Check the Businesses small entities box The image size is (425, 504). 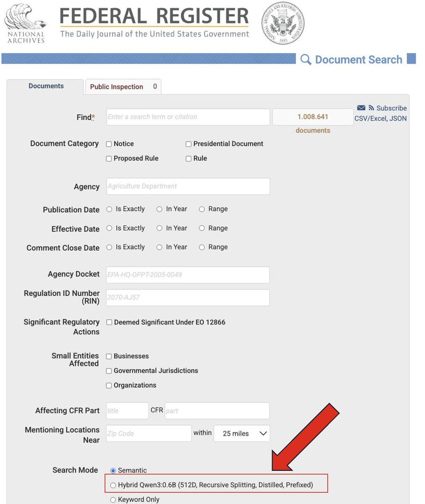[109, 357]
